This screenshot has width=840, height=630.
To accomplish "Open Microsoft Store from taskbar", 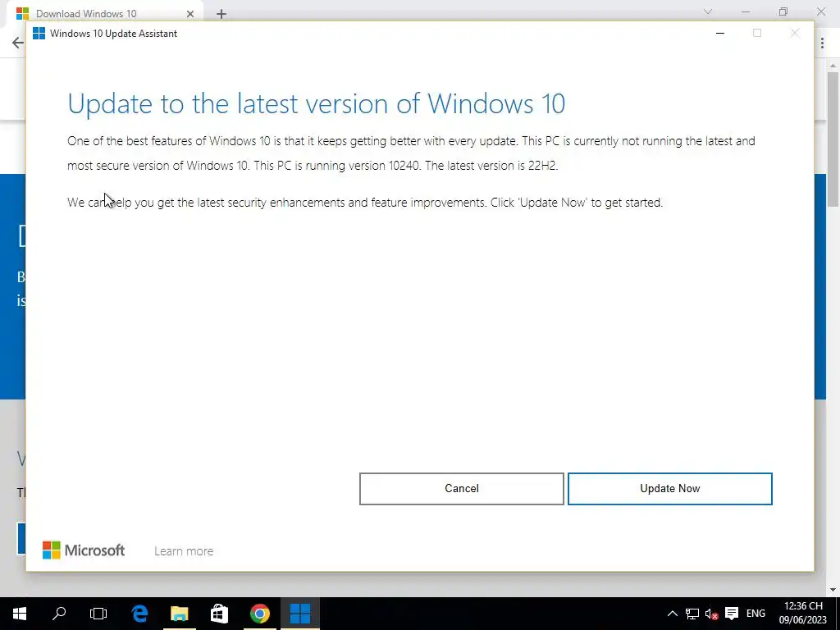I will (219, 614).
